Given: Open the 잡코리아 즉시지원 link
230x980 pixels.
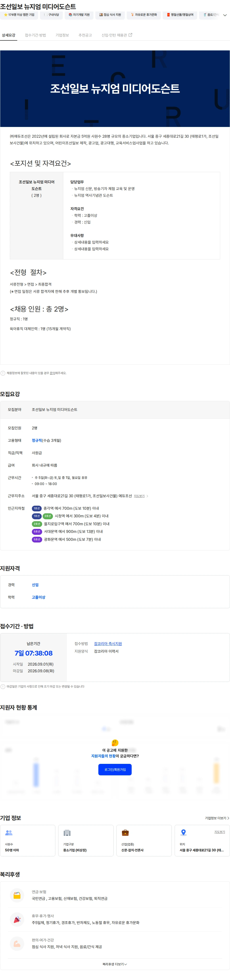Looking at the screenshot, I should coord(108,644).
